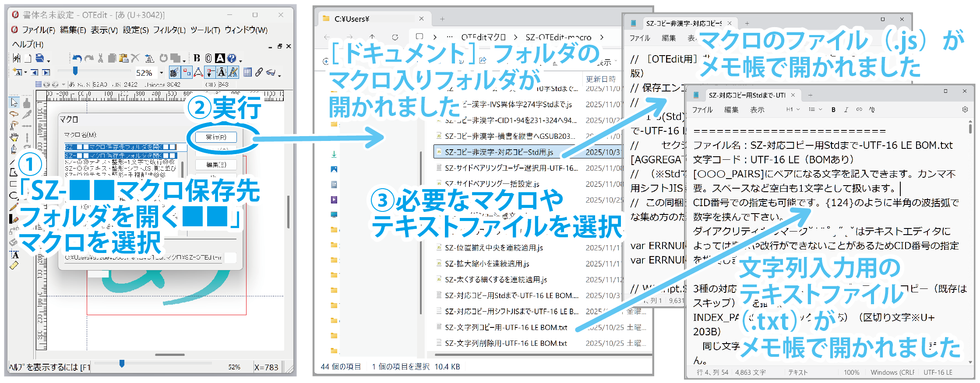Click the undo arrow in OTEdit toolbar

pyautogui.click(x=78, y=58)
